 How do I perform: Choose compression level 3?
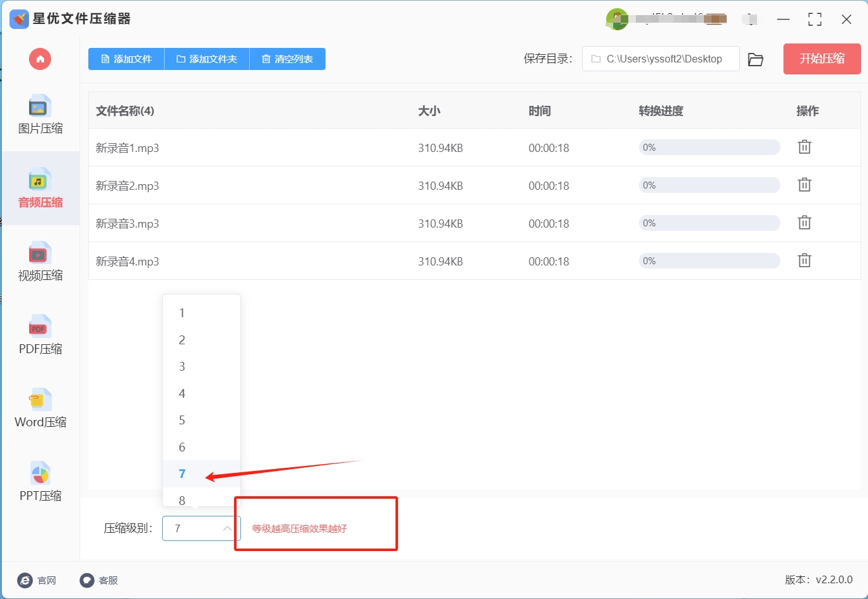pos(201,366)
